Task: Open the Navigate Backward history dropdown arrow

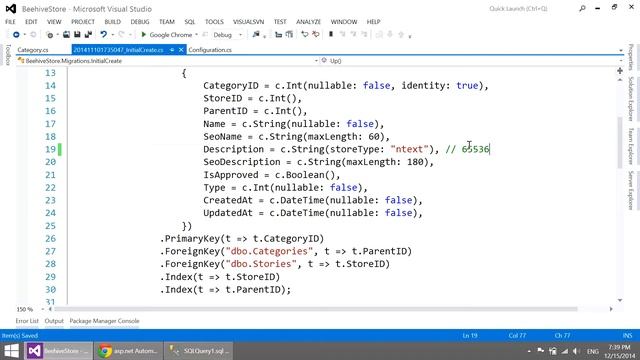Action: [x=24, y=35]
